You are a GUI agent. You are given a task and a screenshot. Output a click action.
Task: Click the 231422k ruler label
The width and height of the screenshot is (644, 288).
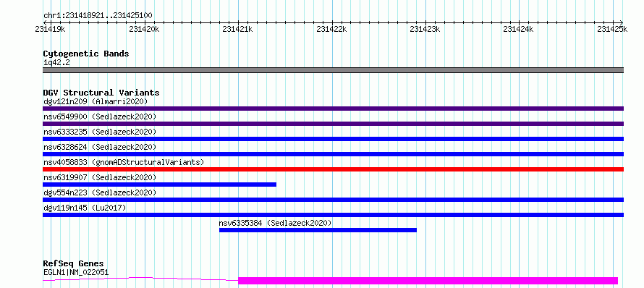tap(331, 29)
